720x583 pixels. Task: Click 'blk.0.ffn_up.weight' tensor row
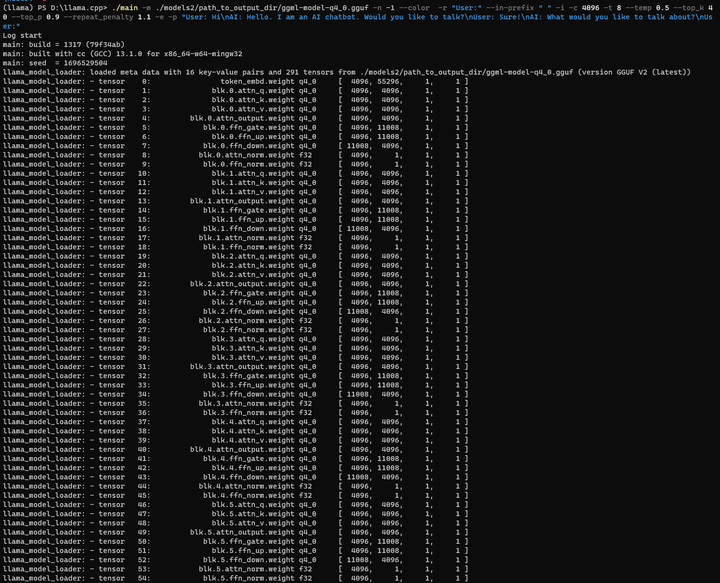pos(235,136)
